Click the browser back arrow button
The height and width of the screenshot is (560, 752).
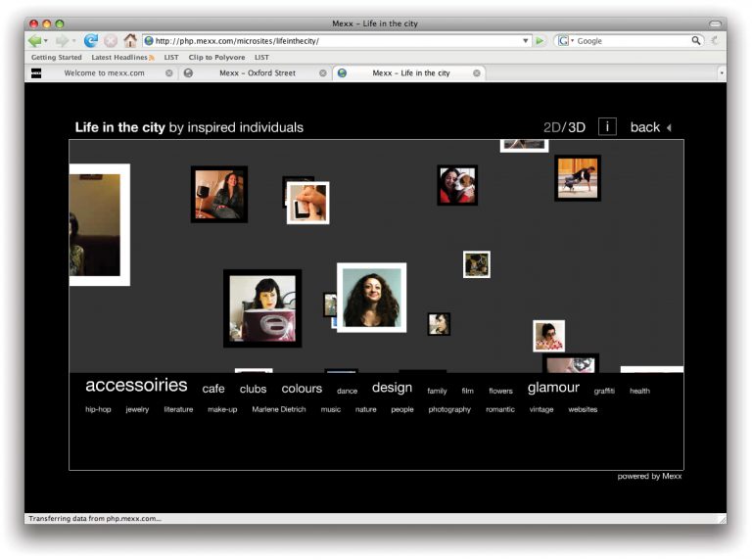tap(35, 41)
